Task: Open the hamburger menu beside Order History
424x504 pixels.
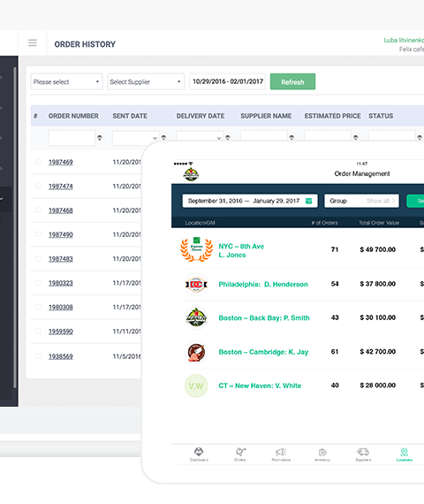Action: click(33, 42)
